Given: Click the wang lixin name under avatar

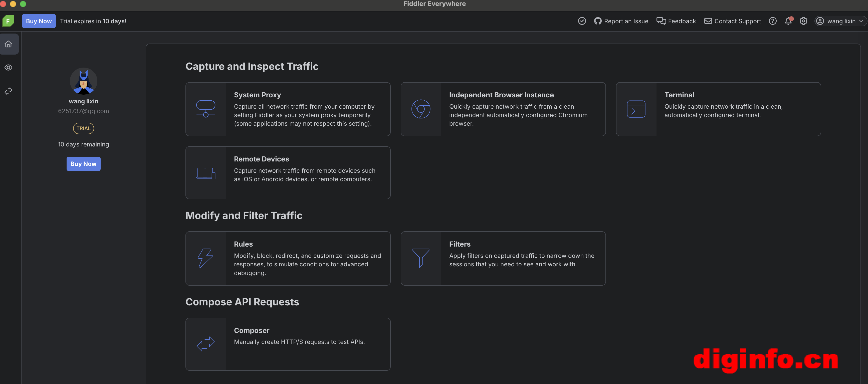Looking at the screenshot, I should (84, 101).
